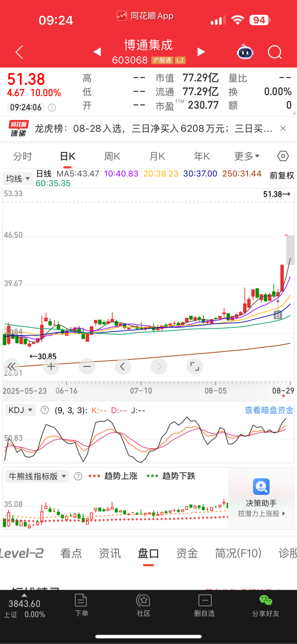Tap the 同花顺 App return pill
The image size is (297, 644).
pos(145,16)
